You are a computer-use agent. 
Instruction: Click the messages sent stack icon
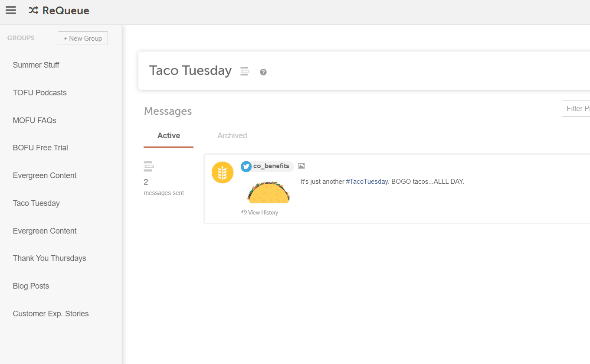148,166
